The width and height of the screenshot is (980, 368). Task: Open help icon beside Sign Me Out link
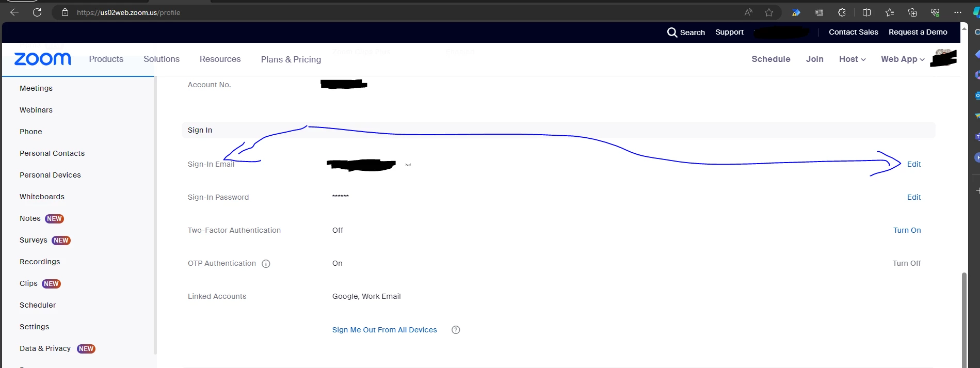pos(456,330)
